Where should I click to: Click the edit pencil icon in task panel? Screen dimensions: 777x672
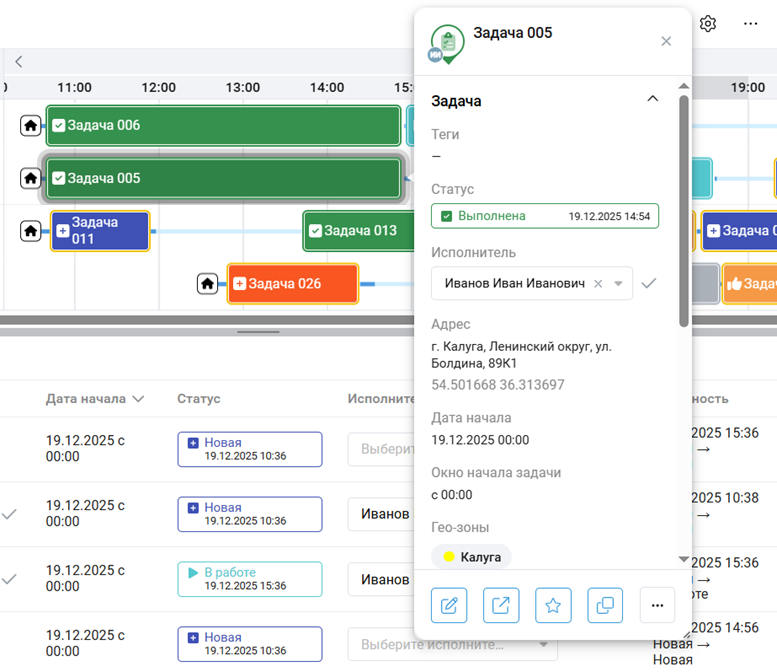pyautogui.click(x=449, y=605)
